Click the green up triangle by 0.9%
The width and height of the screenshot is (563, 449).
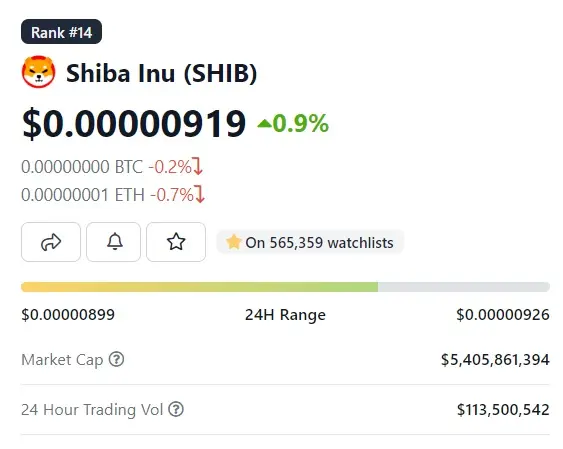pos(264,124)
